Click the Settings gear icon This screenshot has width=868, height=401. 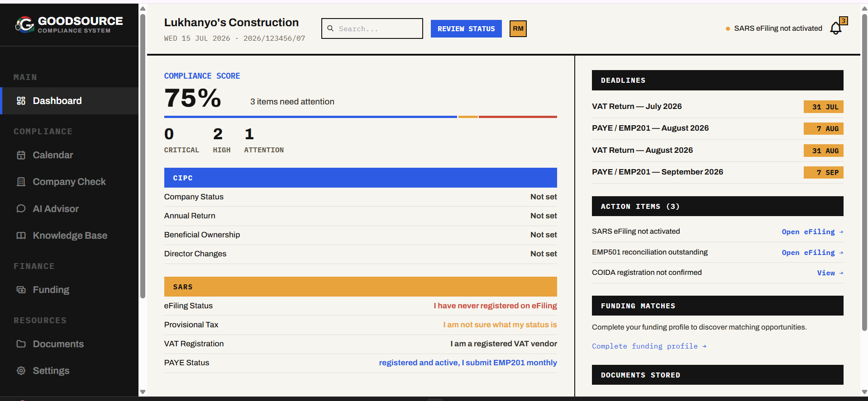(x=21, y=371)
